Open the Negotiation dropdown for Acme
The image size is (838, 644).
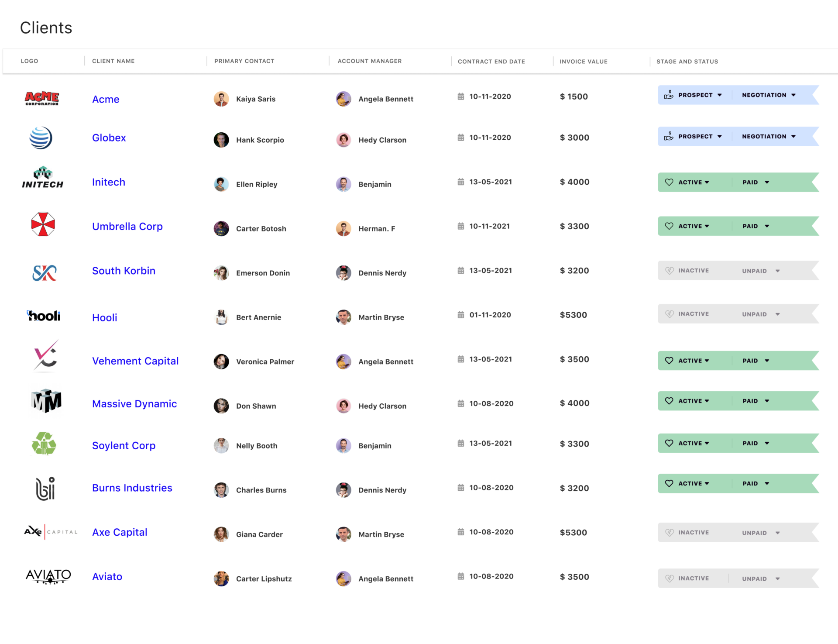point(793,95)
